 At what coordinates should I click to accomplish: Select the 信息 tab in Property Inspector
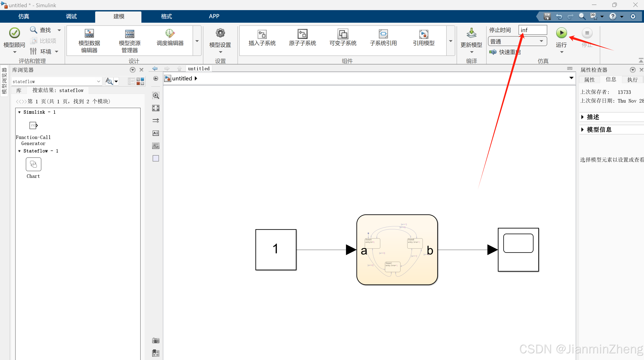tap(611, 79)
